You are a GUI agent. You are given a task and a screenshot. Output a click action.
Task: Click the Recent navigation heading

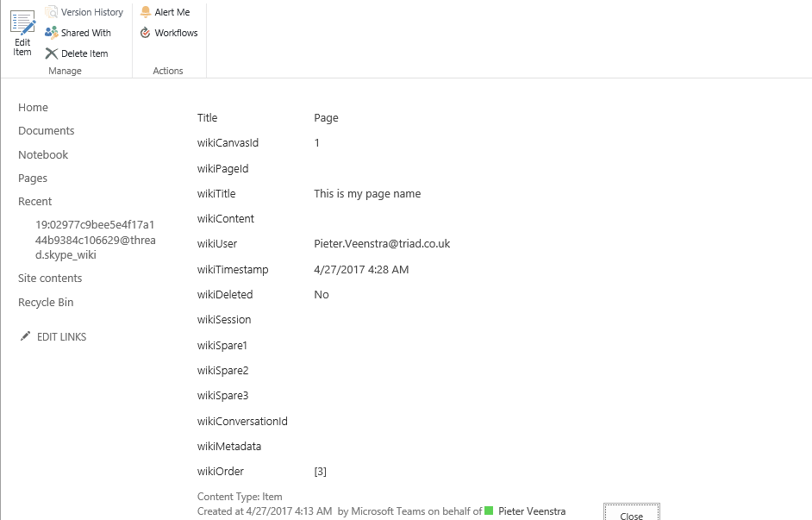tap(34, 202)
